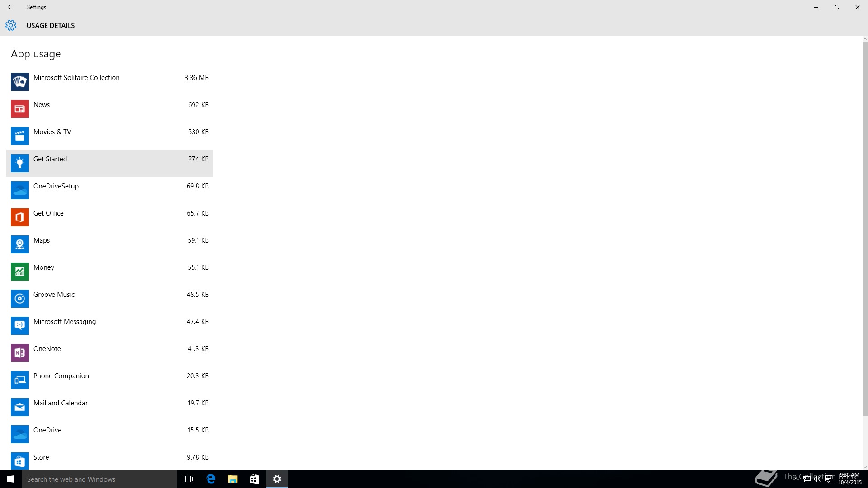Image resolution: width=868 pixels, height=488 pixels.
Task: Select the Microsoft Solitaire Collection label
Action: click(x=76, y=78)
